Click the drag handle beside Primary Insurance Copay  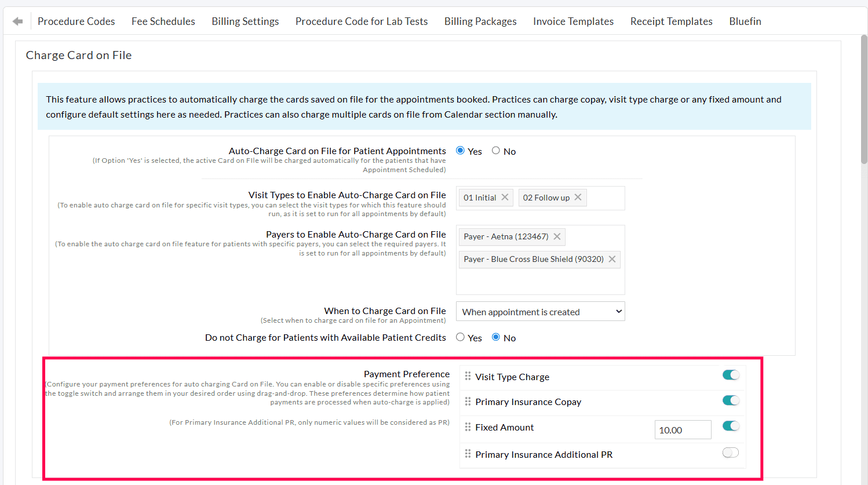point(468,402)
